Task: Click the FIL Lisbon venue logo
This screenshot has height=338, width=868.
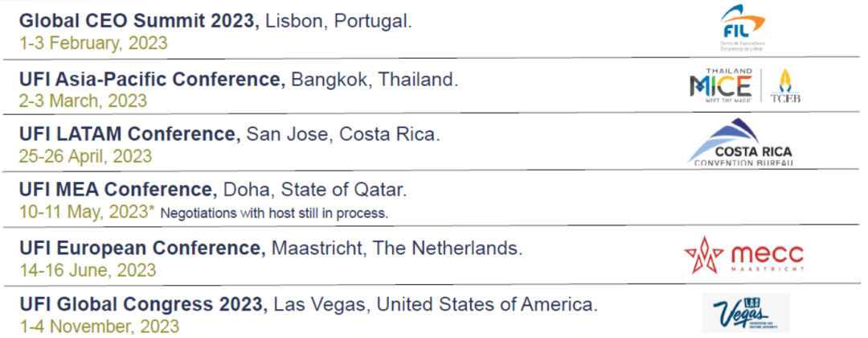Action: point(743,27)
